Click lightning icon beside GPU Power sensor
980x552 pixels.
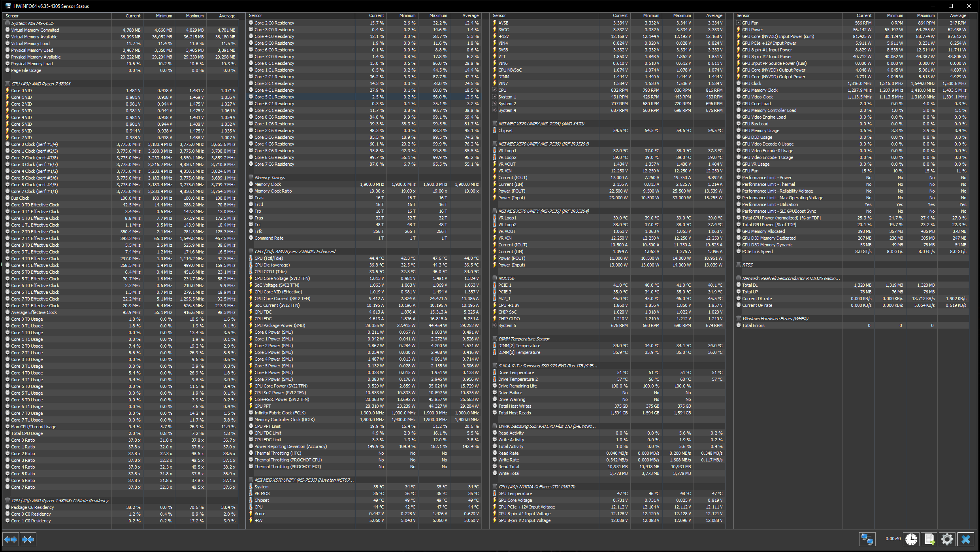[x=738, y=30]
